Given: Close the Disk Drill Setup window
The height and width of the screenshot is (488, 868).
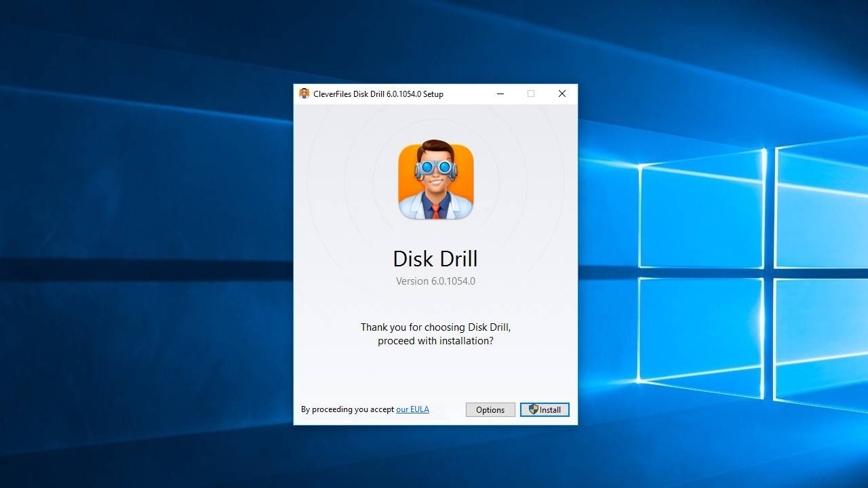Looking at the screenshot, I should click(561, 94).
